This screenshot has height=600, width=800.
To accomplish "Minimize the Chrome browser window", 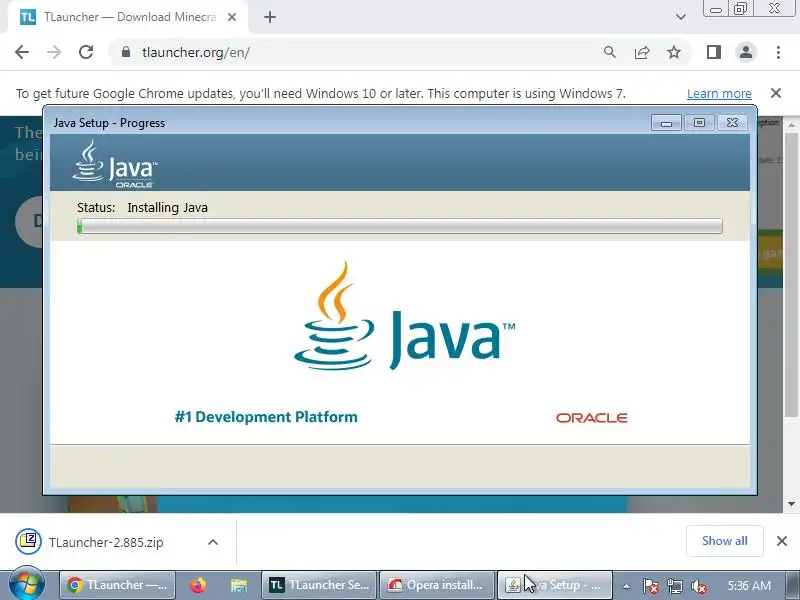I will point(715,9).
